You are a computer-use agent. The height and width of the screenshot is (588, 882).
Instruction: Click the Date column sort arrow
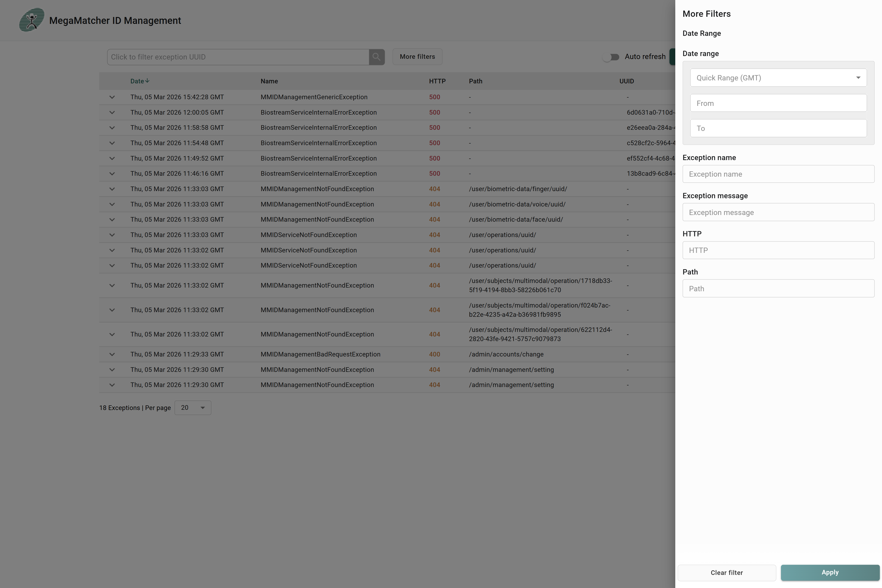click(x=147, y=81)
